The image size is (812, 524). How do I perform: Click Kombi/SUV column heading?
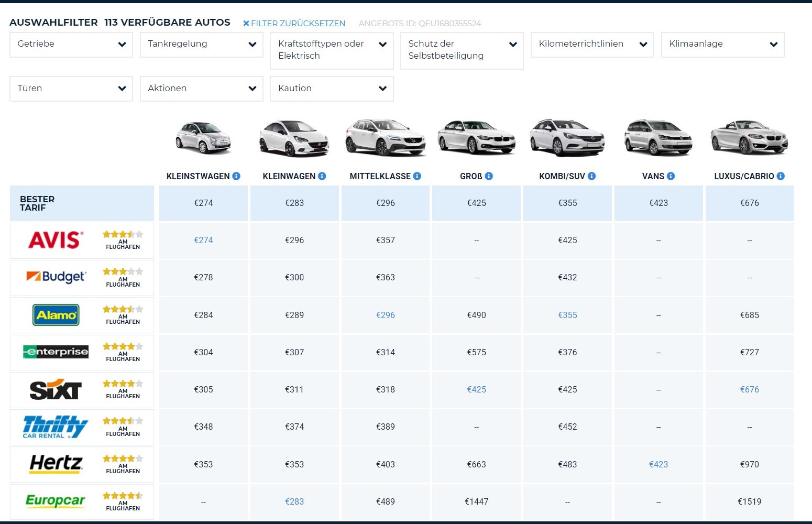tap(562, 176)
